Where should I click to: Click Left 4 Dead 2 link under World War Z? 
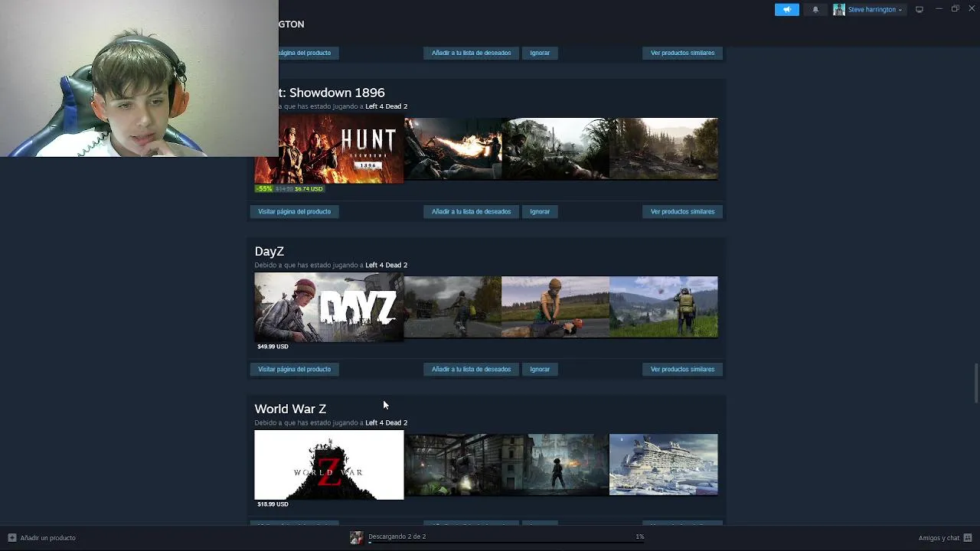pyautogui.click(x=386, y=422)
